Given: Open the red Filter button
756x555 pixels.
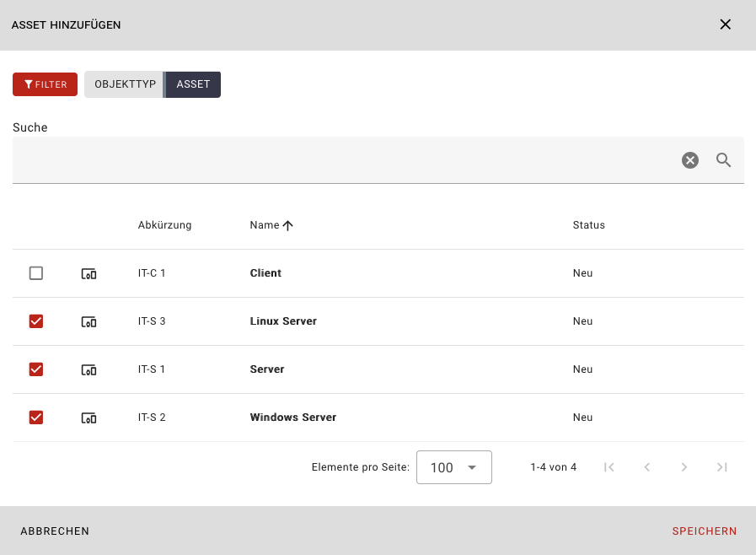Looking at the screenshot, I should 45,84.
